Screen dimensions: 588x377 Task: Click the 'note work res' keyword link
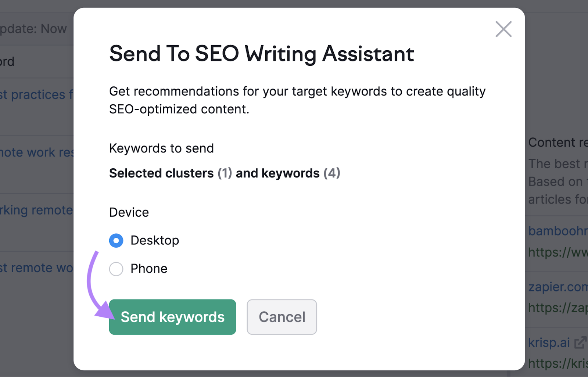click(x=37, y=152)
